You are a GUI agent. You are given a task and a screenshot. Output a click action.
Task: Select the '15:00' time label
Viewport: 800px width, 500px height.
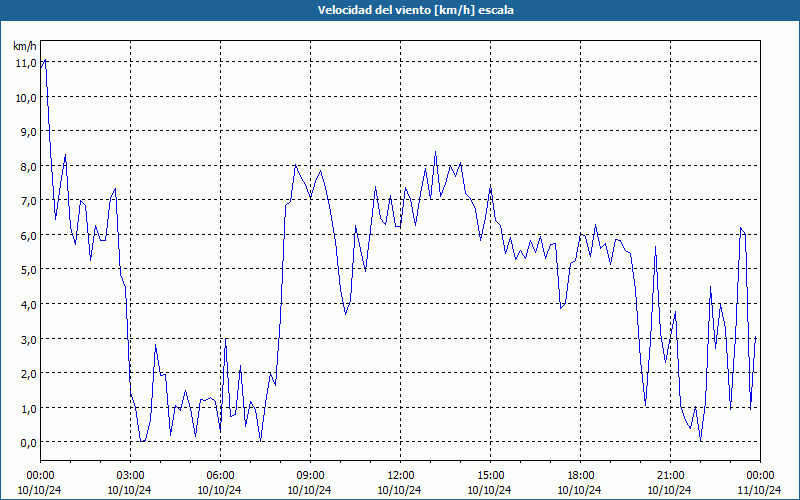[490, 476]
